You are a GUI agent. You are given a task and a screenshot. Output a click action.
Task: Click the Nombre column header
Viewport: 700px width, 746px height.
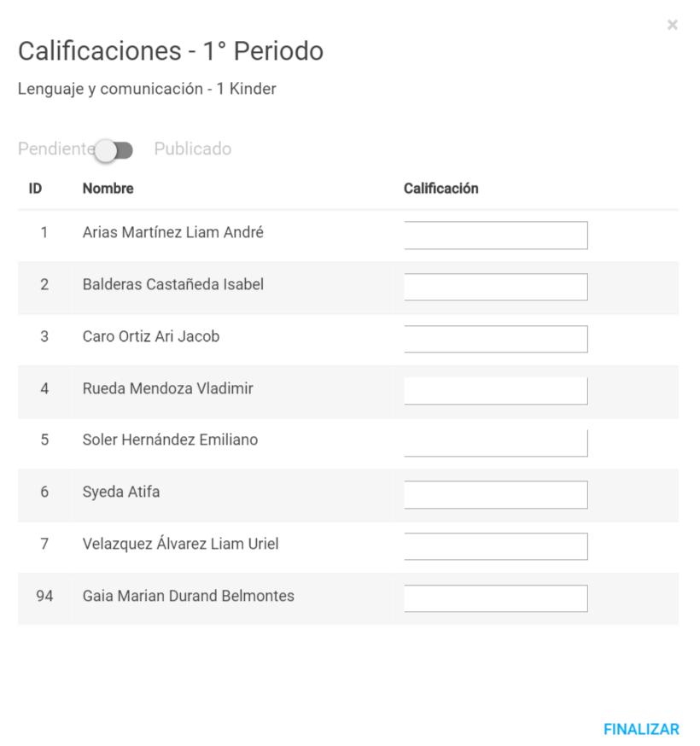click(x=108, y=189)
